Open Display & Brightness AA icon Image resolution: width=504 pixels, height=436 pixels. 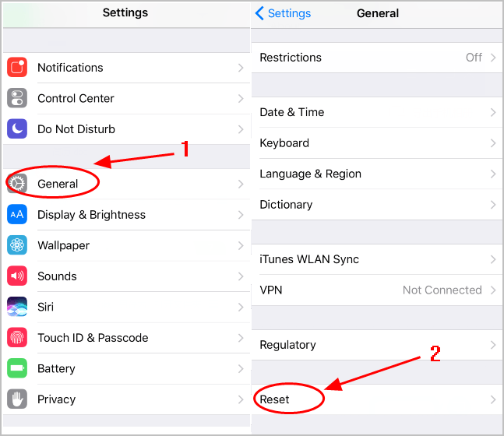point(17,214)
